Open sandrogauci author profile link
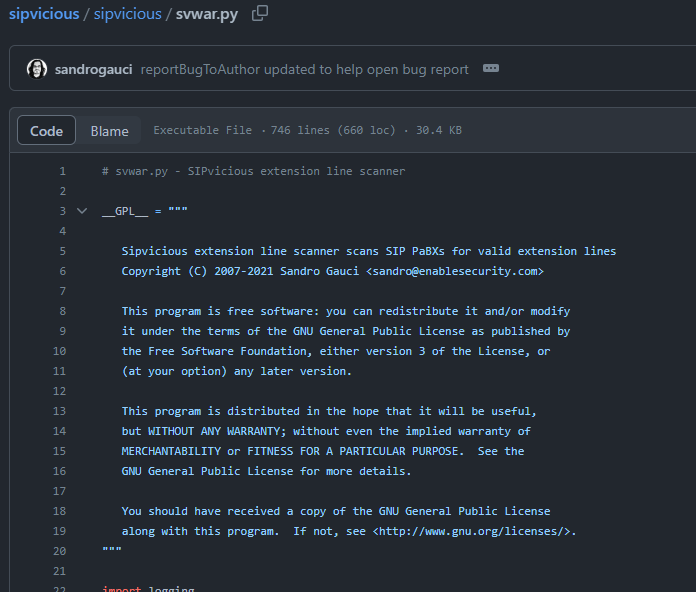Viewport: 696px width, 592px height. coord(93,69)
